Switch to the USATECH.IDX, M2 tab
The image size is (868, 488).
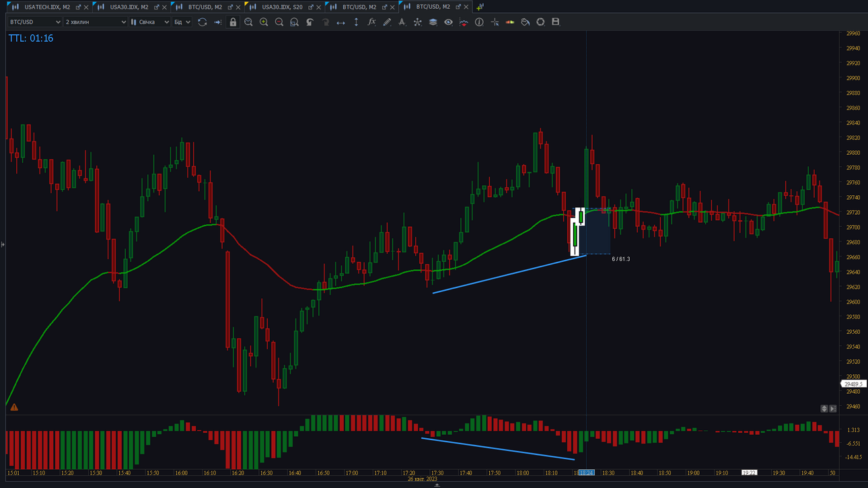point(47,7)
